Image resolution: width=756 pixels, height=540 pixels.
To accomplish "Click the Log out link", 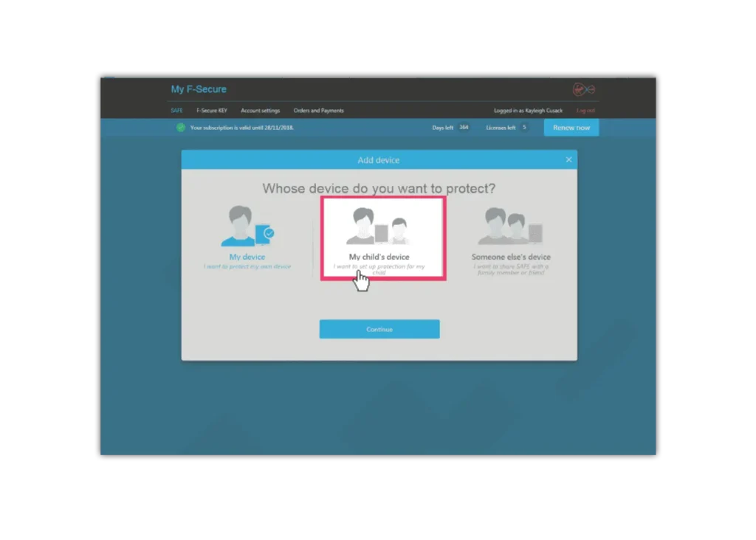I will coord(585,111).
